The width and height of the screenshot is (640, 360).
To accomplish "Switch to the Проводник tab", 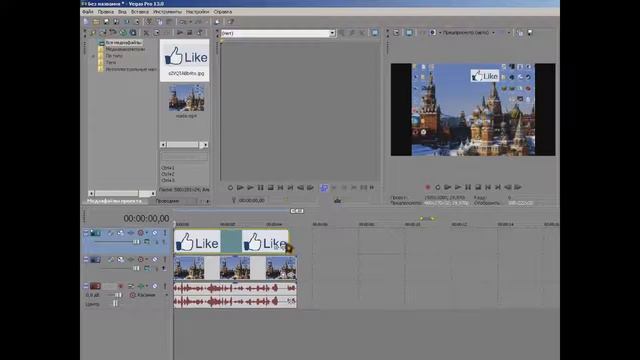I will pyautogui.click(x=167, y=201).
